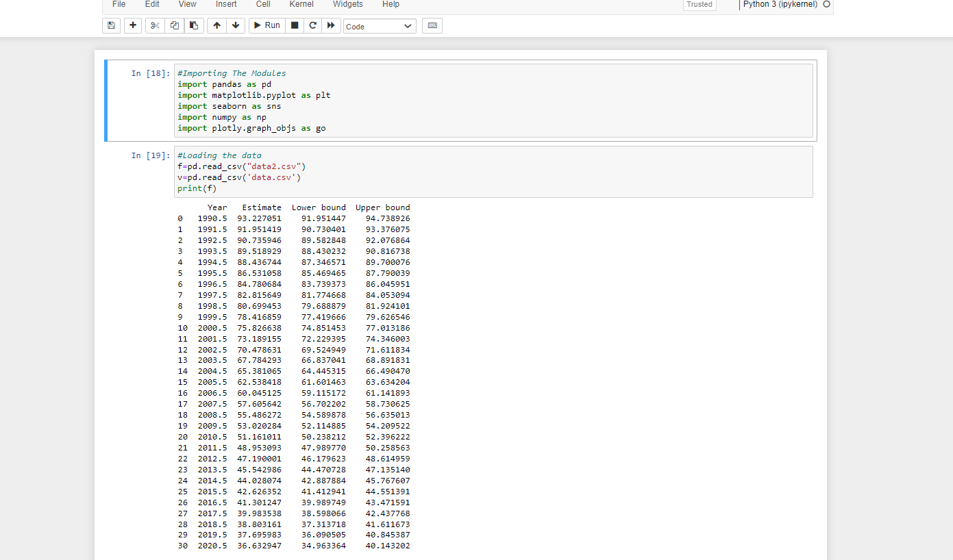Click the kernel idle status circle
The width and height of the screenshot is (953, 560).
(x=826, y=4)
